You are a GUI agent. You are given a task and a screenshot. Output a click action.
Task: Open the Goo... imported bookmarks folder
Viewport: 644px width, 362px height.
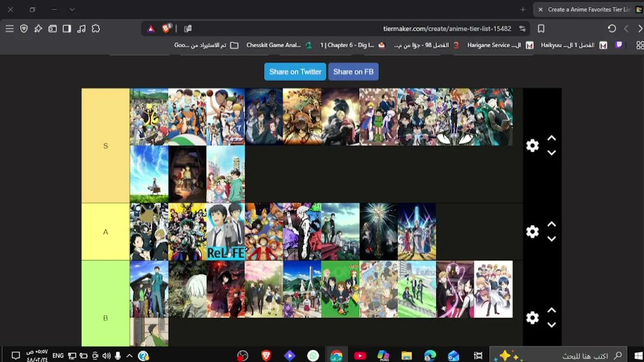pyautogui.click(x=206, y=45)
